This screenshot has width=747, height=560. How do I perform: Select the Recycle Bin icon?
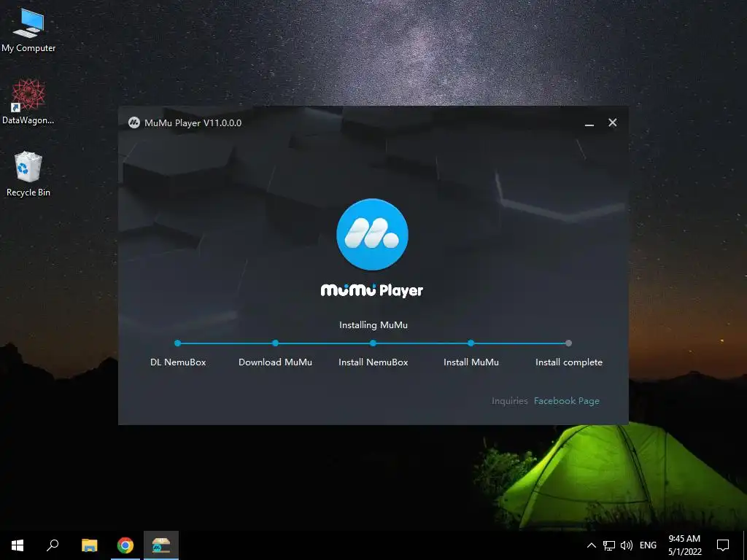(28, 174)
